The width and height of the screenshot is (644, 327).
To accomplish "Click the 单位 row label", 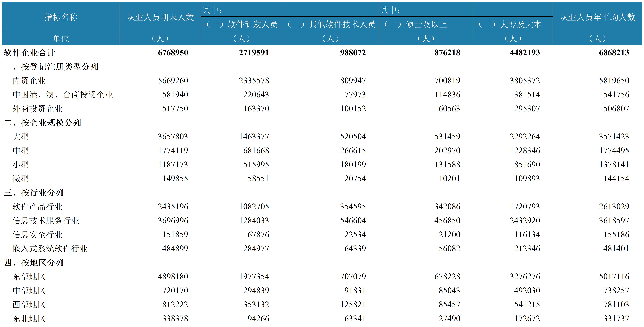I will tap(61, 38).
